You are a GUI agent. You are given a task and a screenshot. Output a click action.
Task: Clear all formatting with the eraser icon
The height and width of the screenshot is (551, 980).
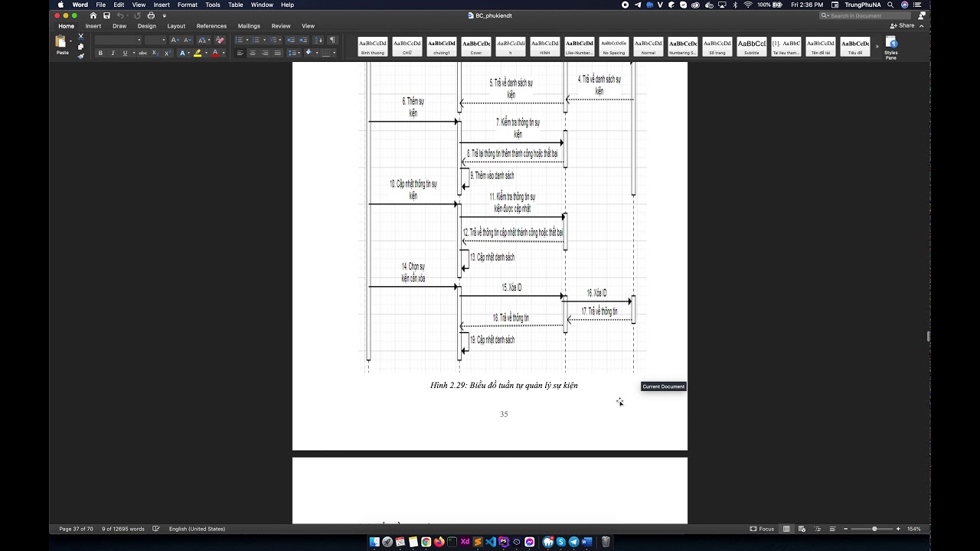(x=220, y=40)
